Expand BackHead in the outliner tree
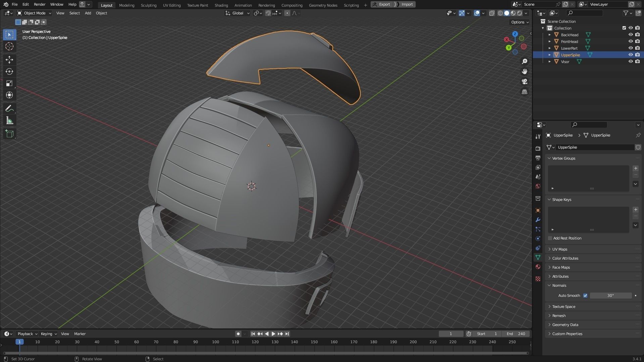This screenshot has height=362, width=644. (549, 35)
